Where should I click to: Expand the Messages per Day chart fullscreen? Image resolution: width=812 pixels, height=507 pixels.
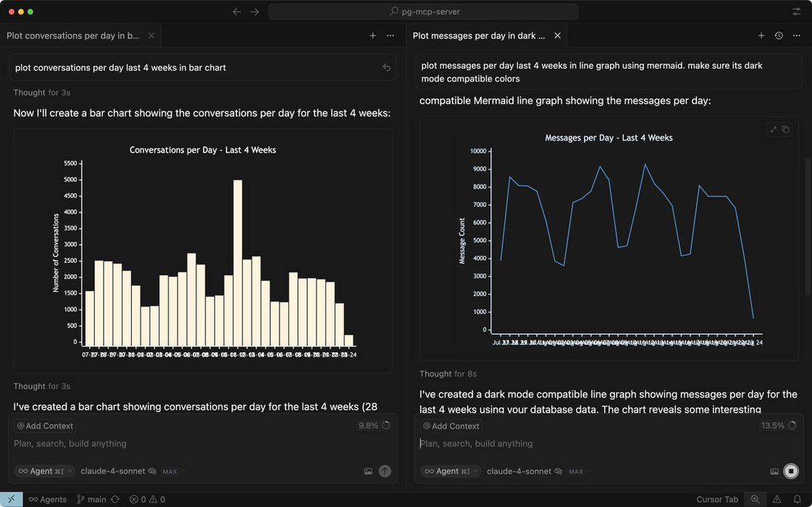tap(774, 130)
